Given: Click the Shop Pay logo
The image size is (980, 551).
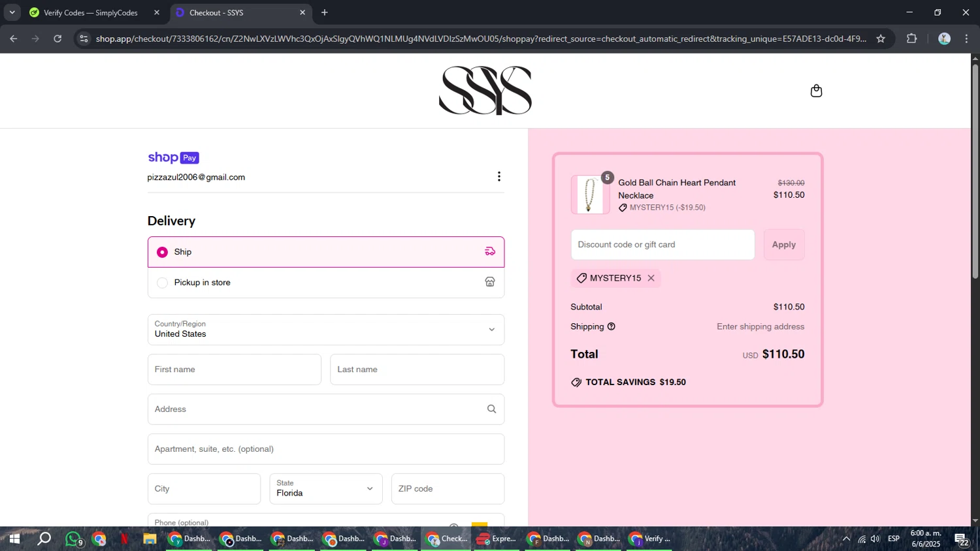Looking at the screenshot, I should pos(173,157).
